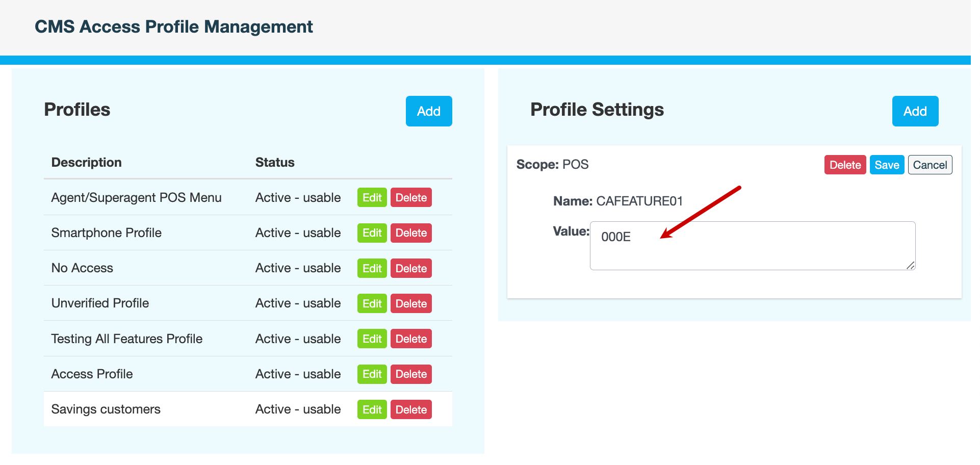Viewport: 980px width, 465px height.
Task: Delete the No Access profile
Action: 411,268
